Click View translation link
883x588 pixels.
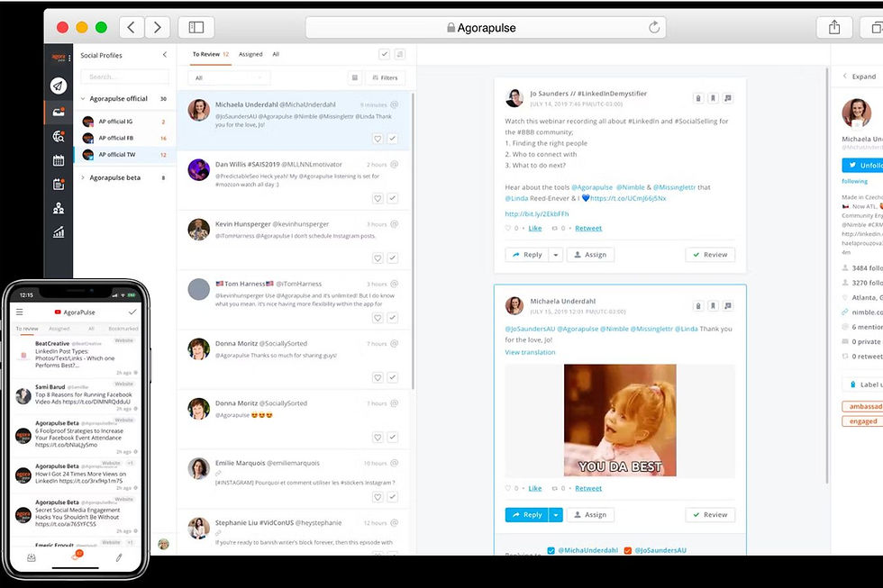(x=530, y=352)
